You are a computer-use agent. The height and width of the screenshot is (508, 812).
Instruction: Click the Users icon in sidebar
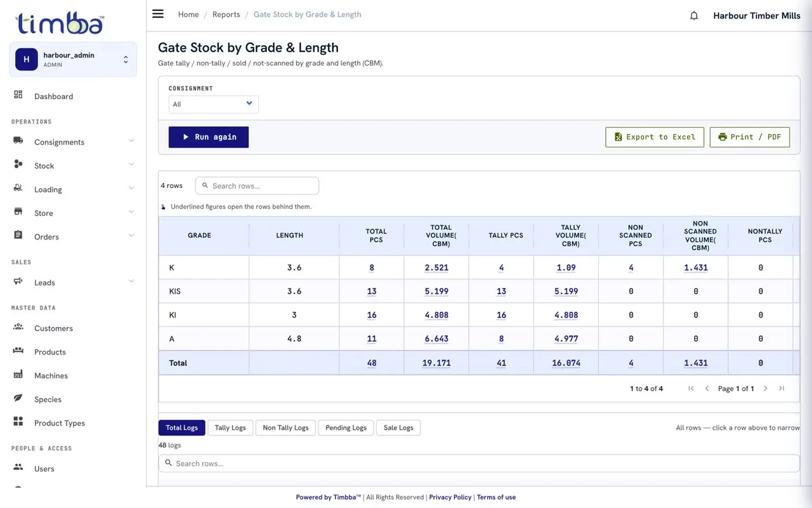point(18,467)
